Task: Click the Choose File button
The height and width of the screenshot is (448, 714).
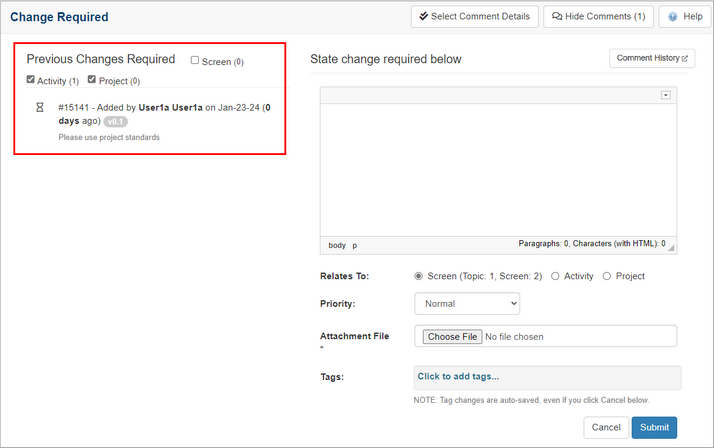Action: coord(453,337)
